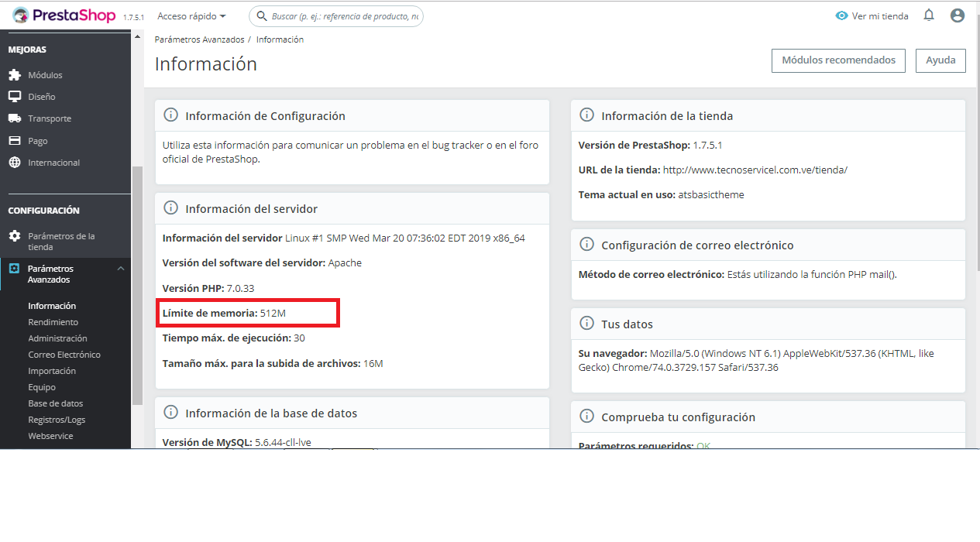Open Módulos in the sidebar
This screenshot has height=542, width=980.
click(45, 75)
